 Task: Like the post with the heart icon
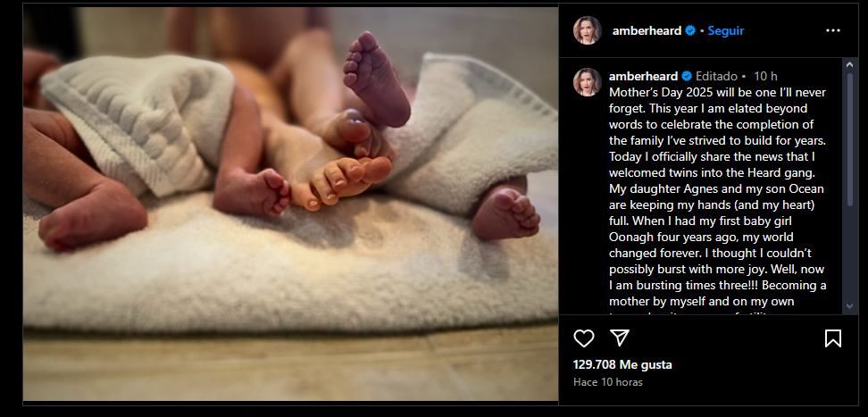tap(583, 338)
